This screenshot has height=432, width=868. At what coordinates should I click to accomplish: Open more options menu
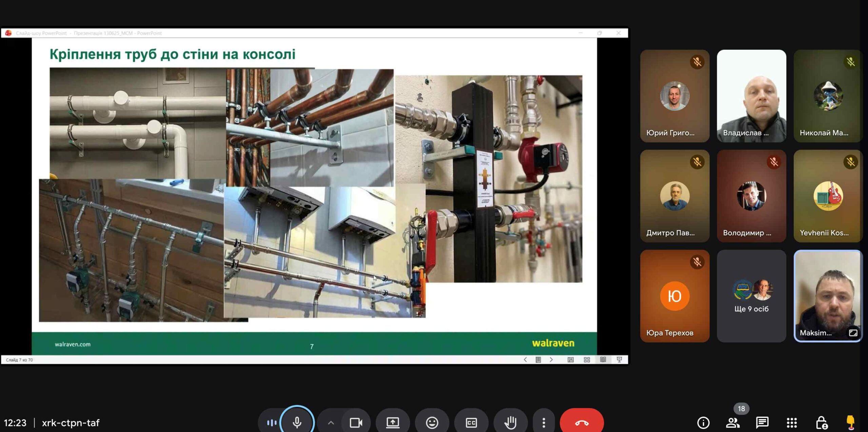544,423
